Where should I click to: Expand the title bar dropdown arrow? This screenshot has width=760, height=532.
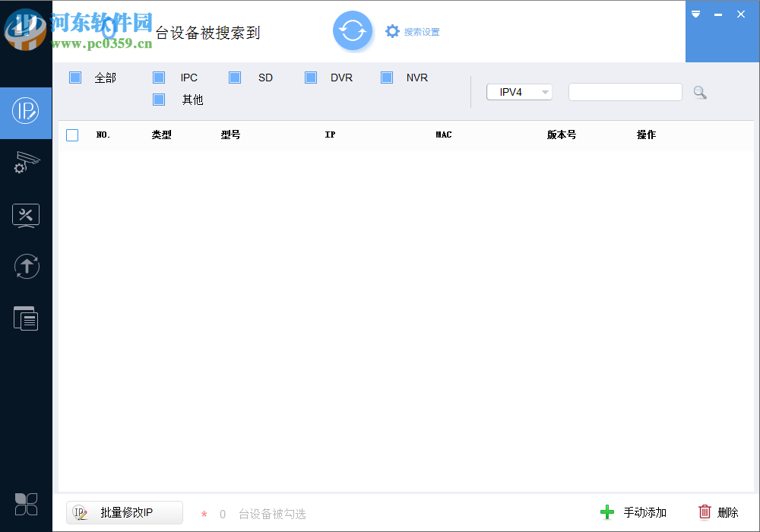(695, 14)
